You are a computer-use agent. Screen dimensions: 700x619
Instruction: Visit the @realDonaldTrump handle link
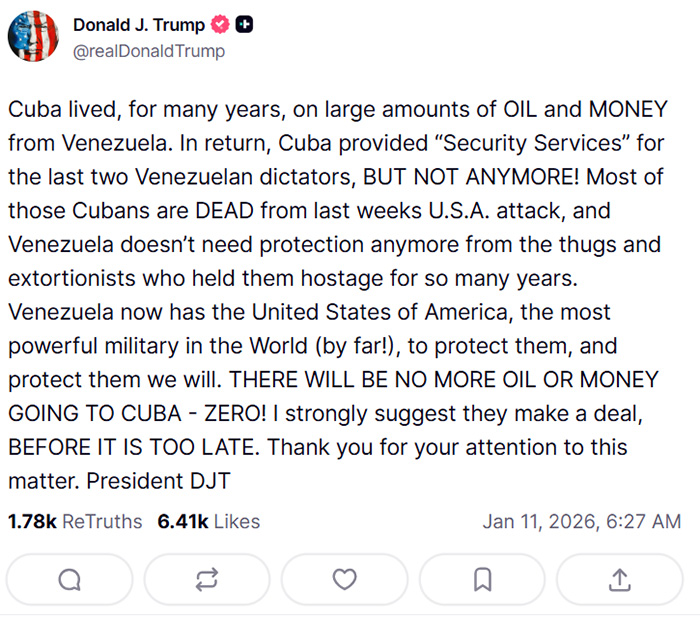click(149, 51)
